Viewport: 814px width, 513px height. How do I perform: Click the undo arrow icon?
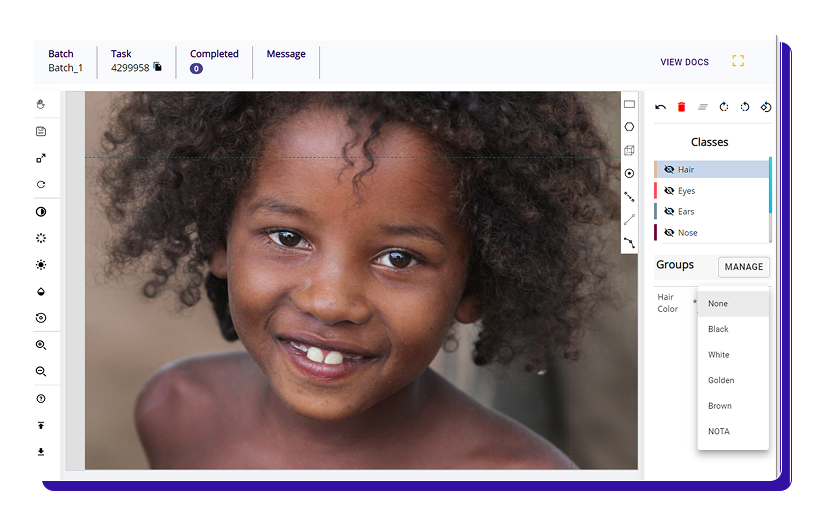click(x=660, y=107)
